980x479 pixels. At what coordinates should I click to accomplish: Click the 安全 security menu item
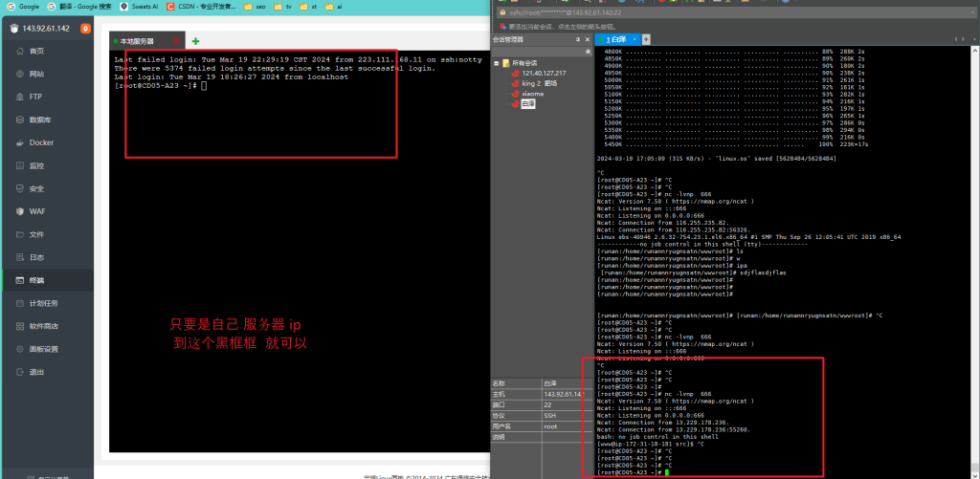click(36, 188)
